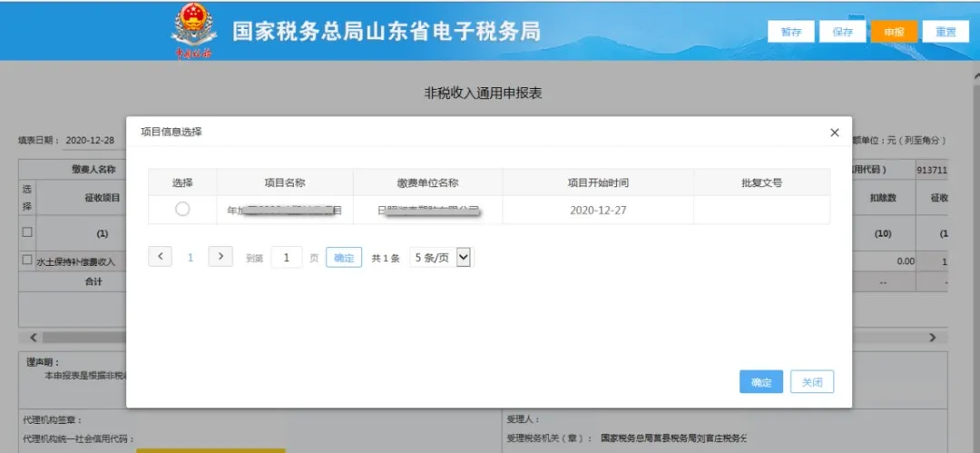Toggle the checkbox in the (1) header row
This screenshot has width=980, height=453.
click(26, 232)
